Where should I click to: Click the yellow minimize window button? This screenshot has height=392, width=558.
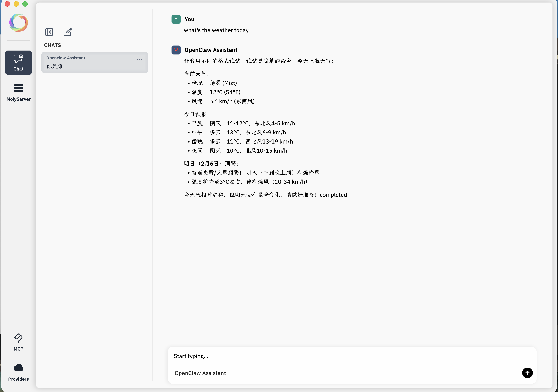click(x=16, y=4)
